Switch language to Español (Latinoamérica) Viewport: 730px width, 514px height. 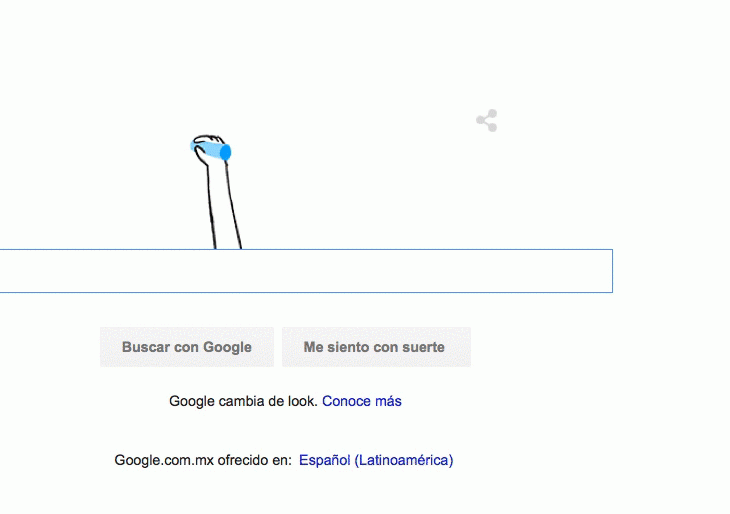click(376, 460)
